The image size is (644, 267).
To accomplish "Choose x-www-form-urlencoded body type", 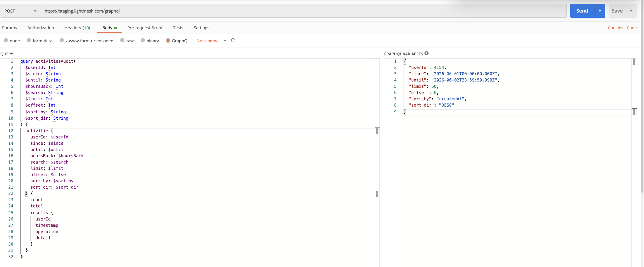I will point(62,40).
